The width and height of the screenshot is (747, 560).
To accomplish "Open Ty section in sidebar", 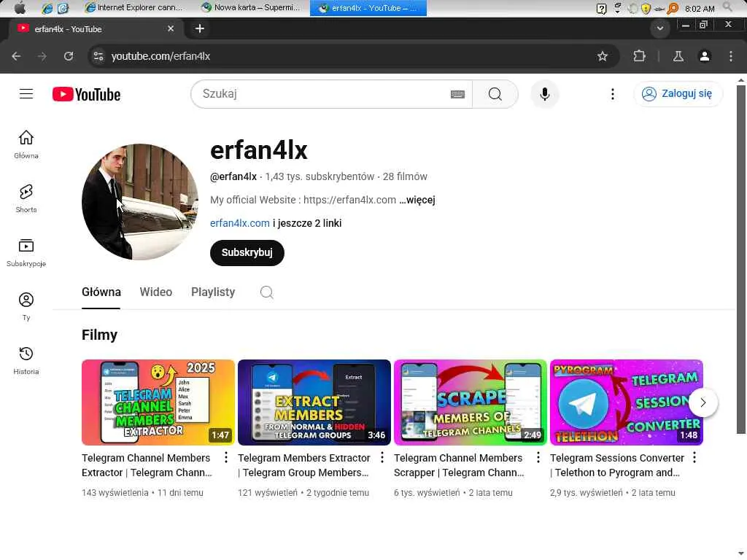I will coord(26,307).
